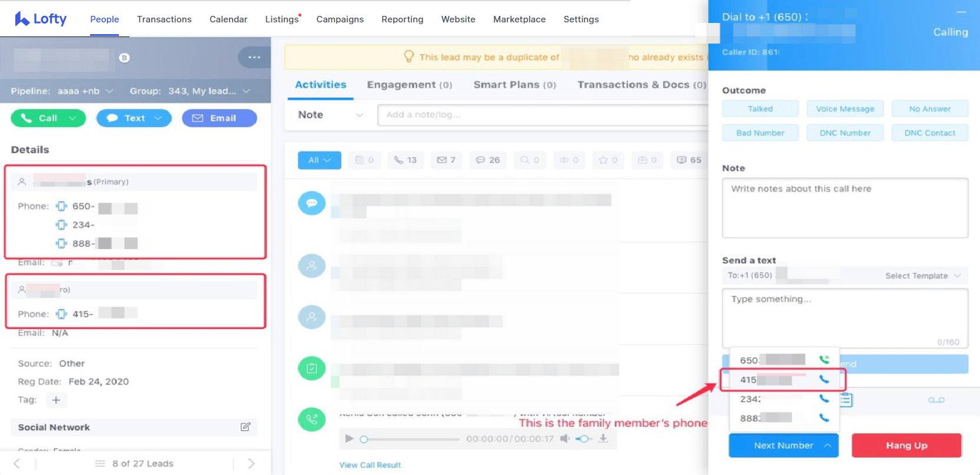Switch to the Engagement tab
This screenshot has height=475, width=980.
click(409, 85)
